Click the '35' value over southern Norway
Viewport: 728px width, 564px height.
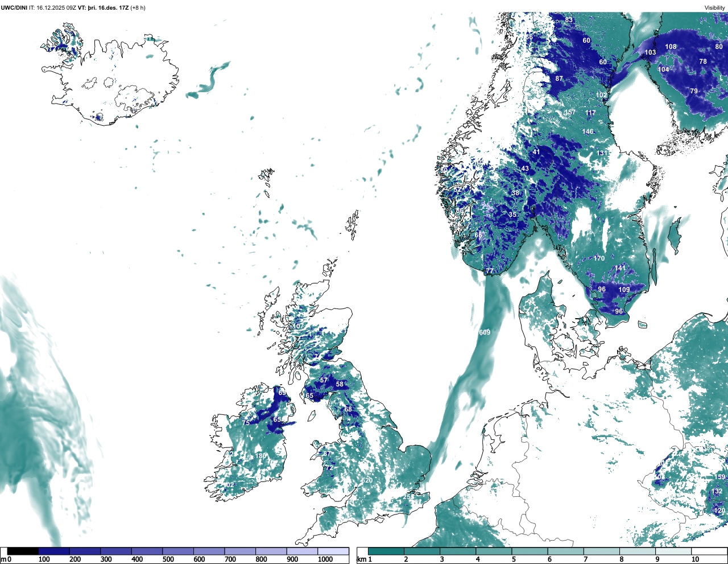click(x=512, y=215)
